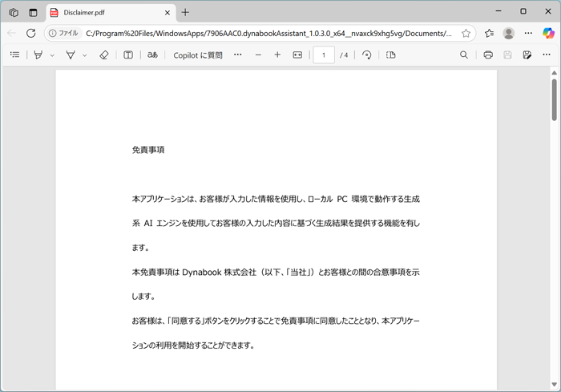
Task: Open browser settings and more menu
Action: tap(528, 34)
